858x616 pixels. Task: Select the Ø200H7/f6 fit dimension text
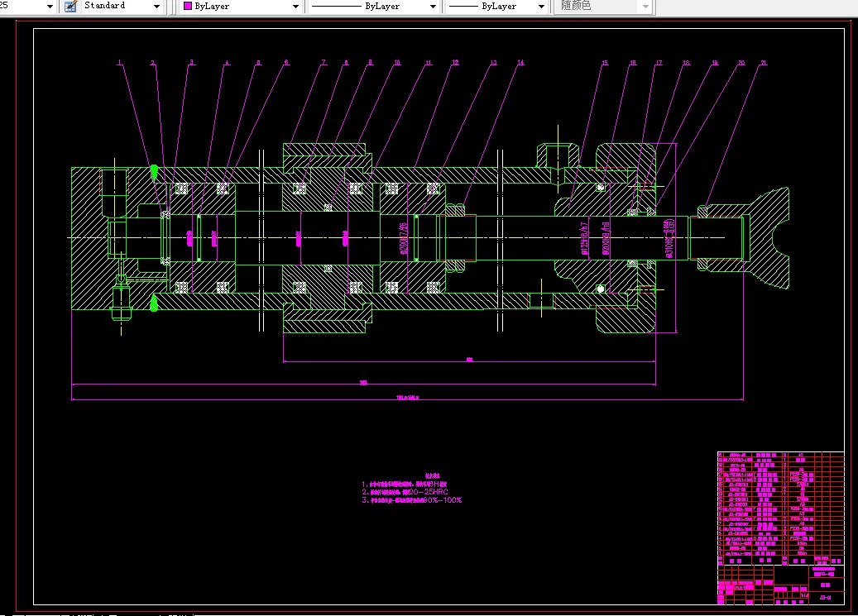coord(404,237)
